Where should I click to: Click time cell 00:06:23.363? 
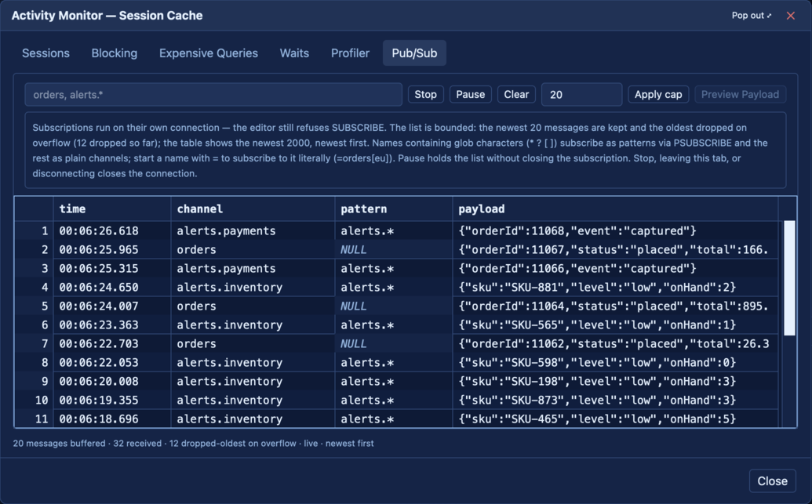pyautogui.click(x=112, y=325)
